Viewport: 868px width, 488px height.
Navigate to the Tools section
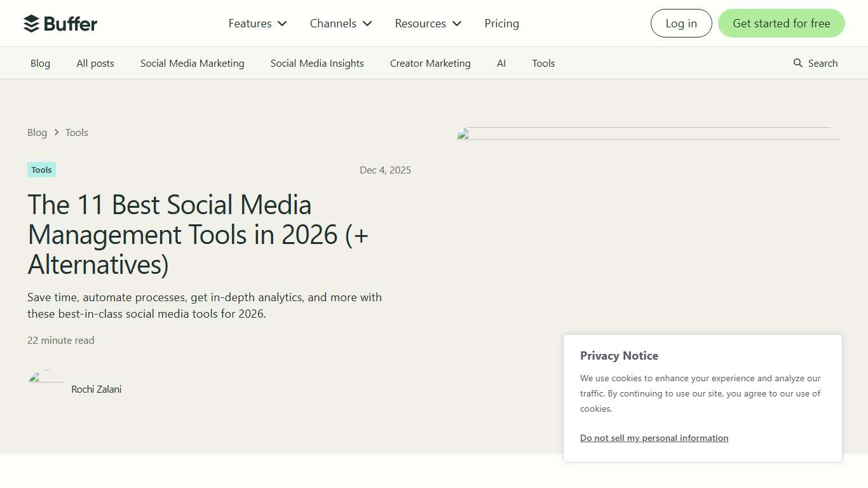pyautogui.click(x=543, y=63)
